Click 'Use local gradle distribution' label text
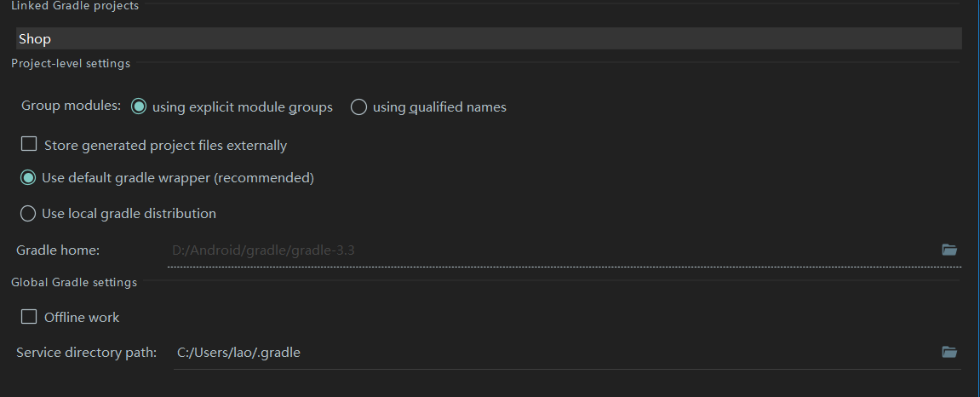Image resolution: width=980 pixels, height=397 pixels. [129, 214]
